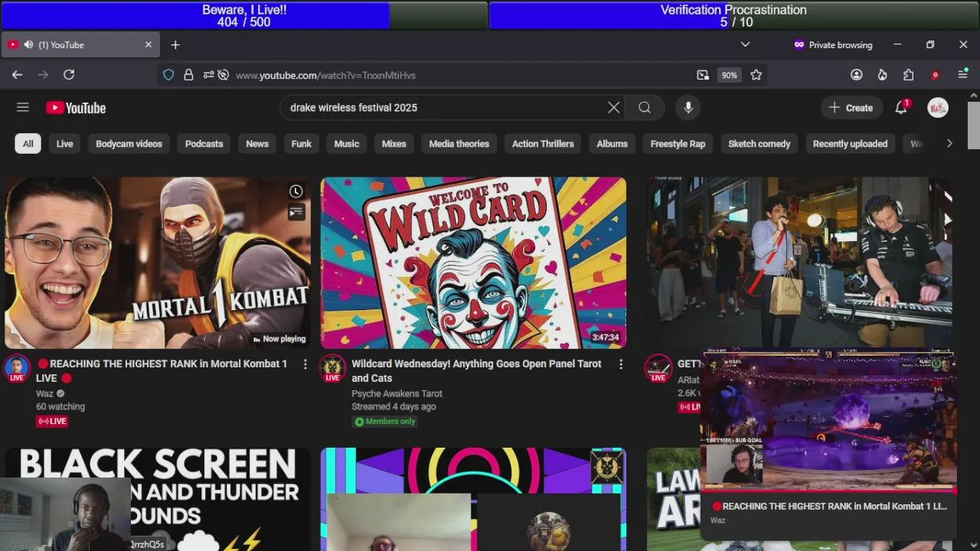
Task: Open the YouTube guide hamburger menu
Action: tap(22, 107)
